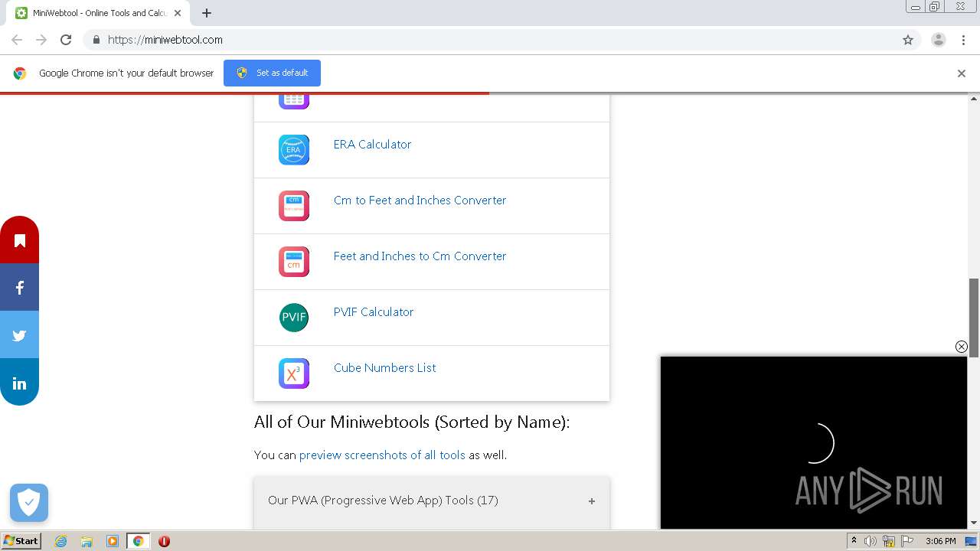The image size is (980, 551).
Task: Open Windows Start menu
Action: tap(21, 541)
